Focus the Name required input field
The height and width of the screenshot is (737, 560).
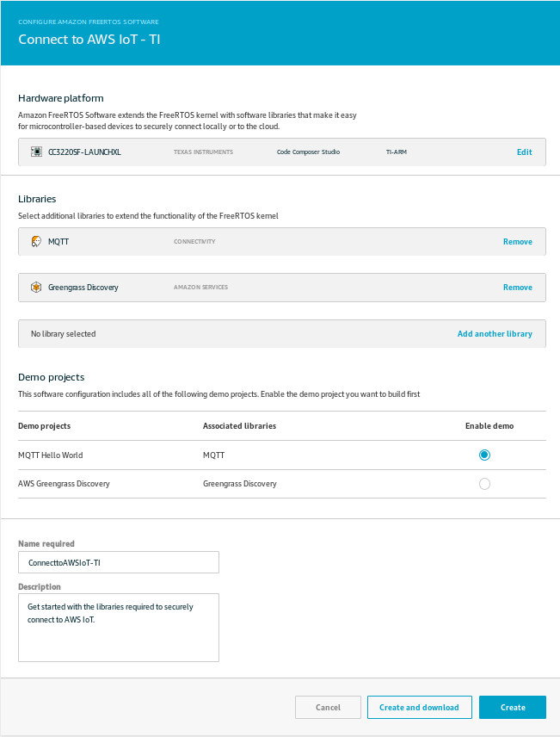coord(119,562)
